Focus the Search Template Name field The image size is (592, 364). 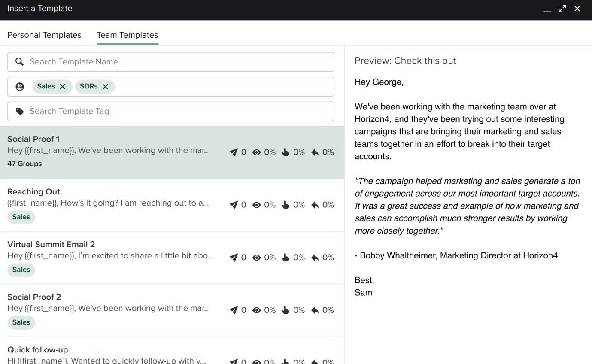pyautogui.click(x=180, y=62)
